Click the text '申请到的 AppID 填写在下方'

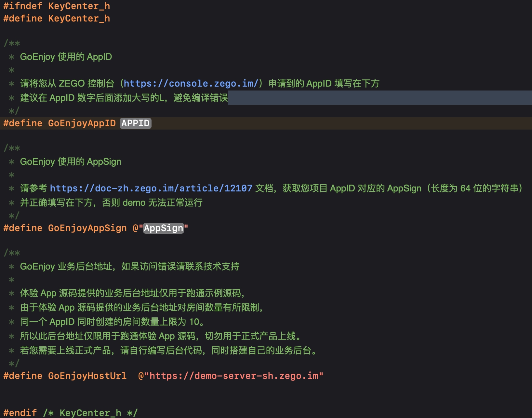tap(324, 84)
